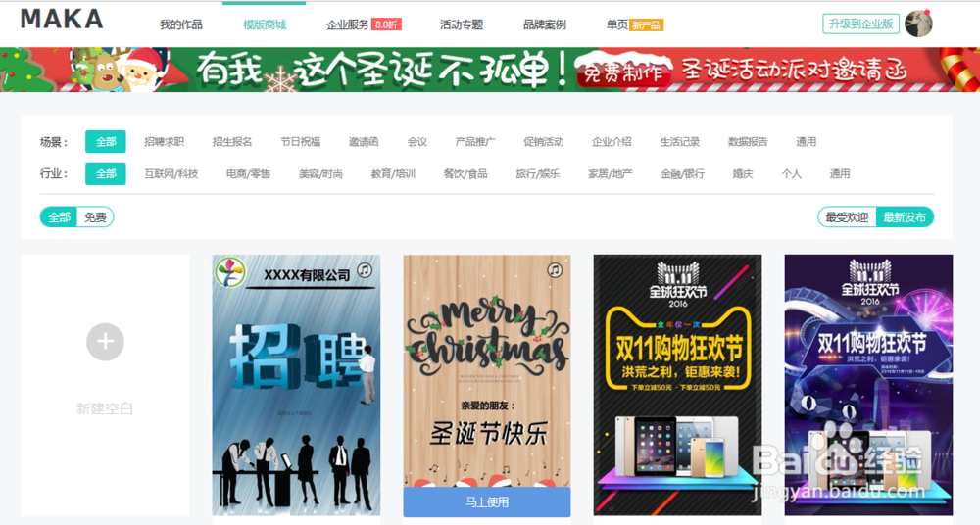Toggle price filter to 免费
This screenshot has width=980, height=525.
pos(95,216)
